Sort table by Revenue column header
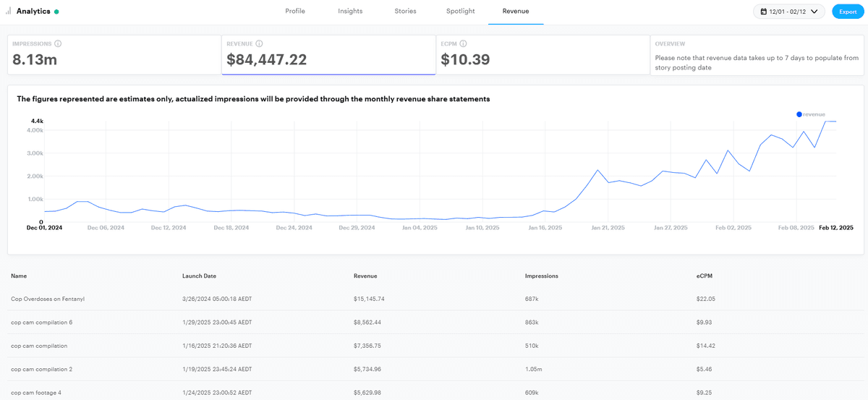The height and width of the screenshot is (400, 868). (365, 276)
